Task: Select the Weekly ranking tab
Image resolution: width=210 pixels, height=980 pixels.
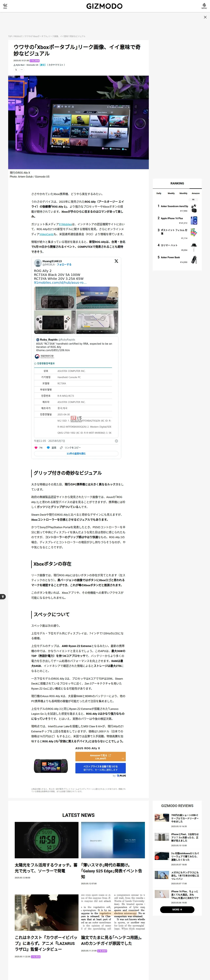Action: point(171,193)
